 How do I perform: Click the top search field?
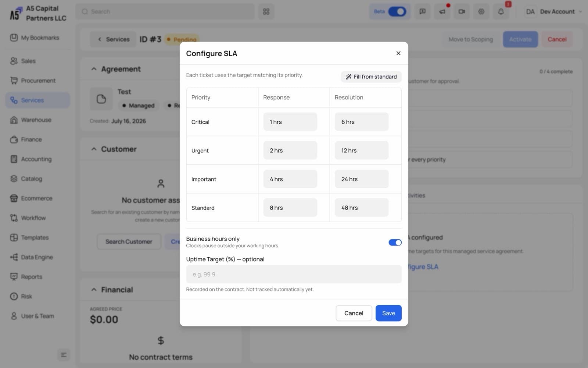pos(165,11)
